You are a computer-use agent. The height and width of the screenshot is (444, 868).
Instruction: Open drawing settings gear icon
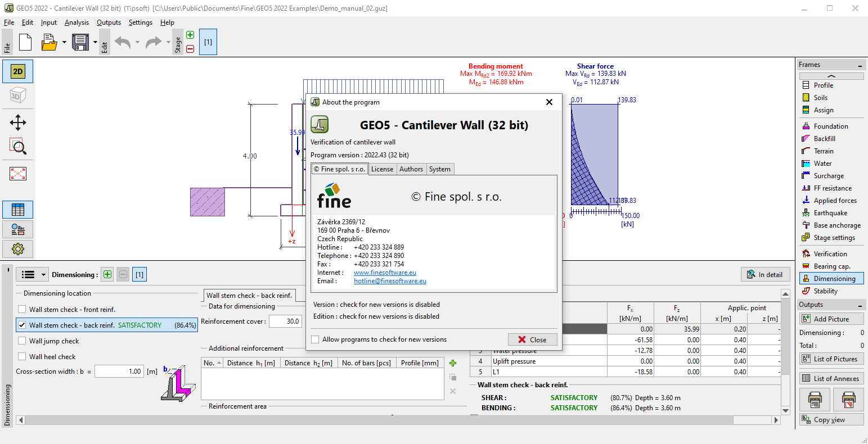(x=18, y=248)
